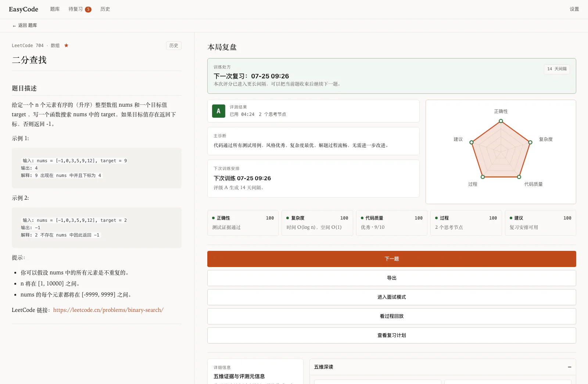Click the 下一题 button
588x384 pixels.
[391, 259]
